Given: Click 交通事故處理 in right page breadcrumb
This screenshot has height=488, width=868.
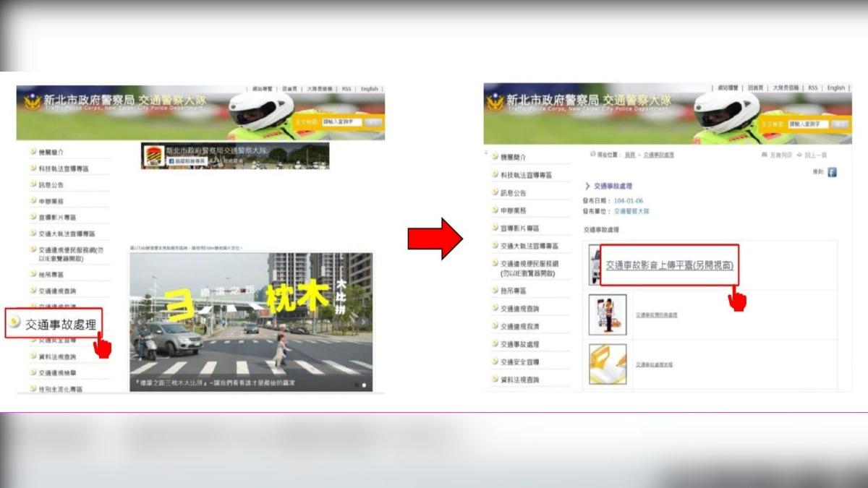Looking at the screenshot, I should coord(659,155).
